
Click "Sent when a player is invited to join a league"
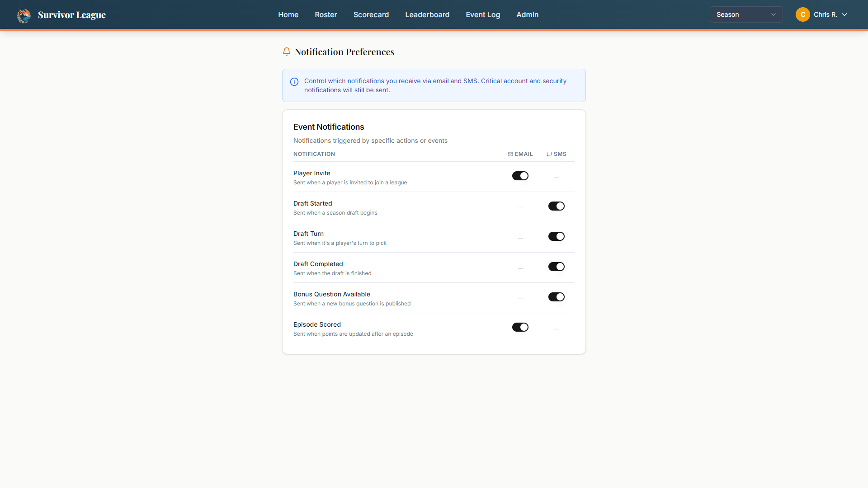click(x=350, y=183)
